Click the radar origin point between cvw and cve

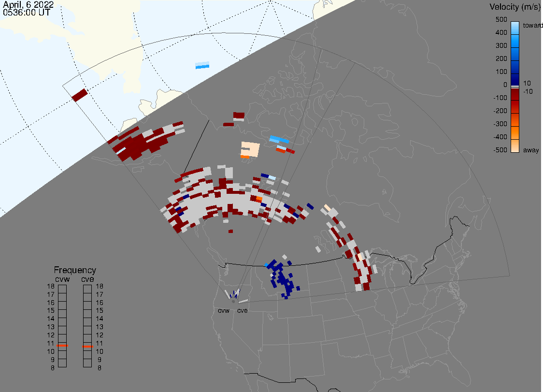233,301
